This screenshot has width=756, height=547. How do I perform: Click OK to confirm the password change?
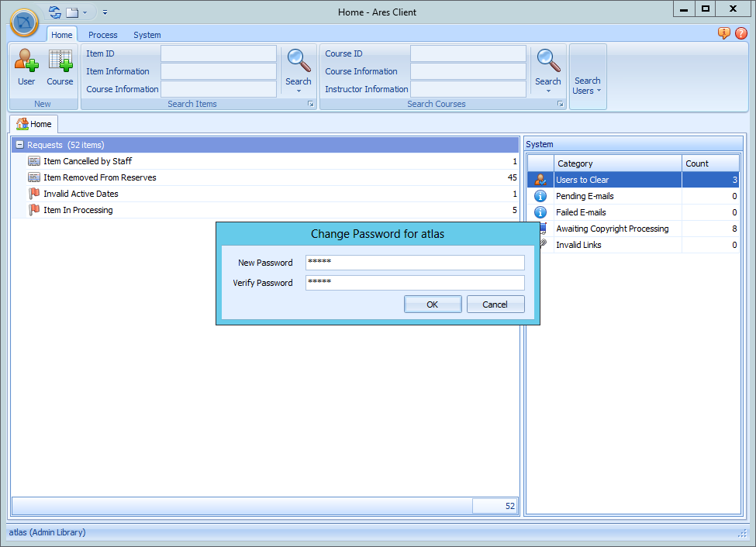(x=433, y=304)
